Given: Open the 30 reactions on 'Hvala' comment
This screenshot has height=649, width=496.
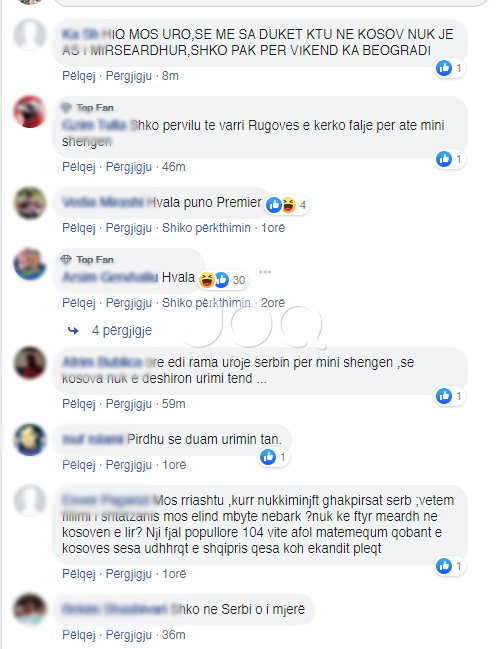Looking at the screenshot, I should (x=222, y=280).
